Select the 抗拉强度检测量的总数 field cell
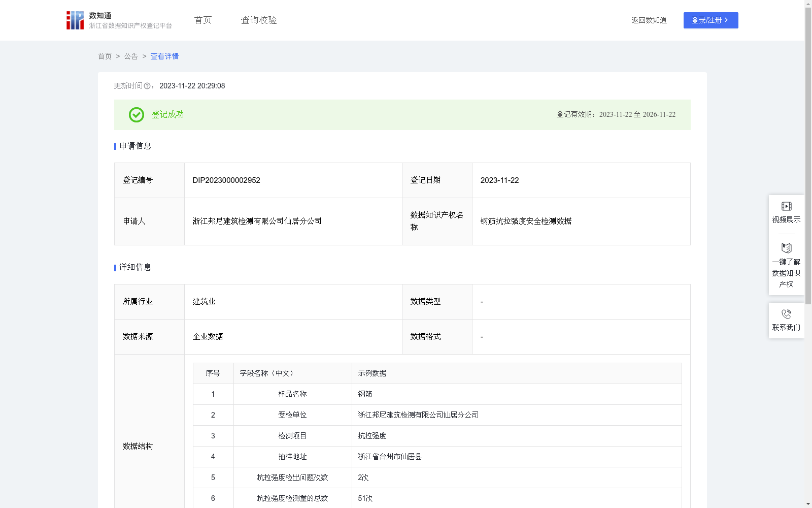The height and width of the screenshot is (508, 812). 293,498
